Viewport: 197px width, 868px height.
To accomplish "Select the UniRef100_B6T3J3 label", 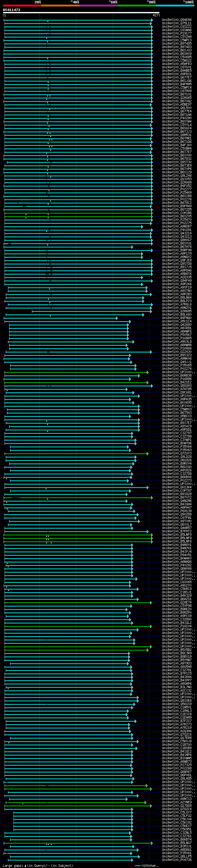I will [177, 131].
